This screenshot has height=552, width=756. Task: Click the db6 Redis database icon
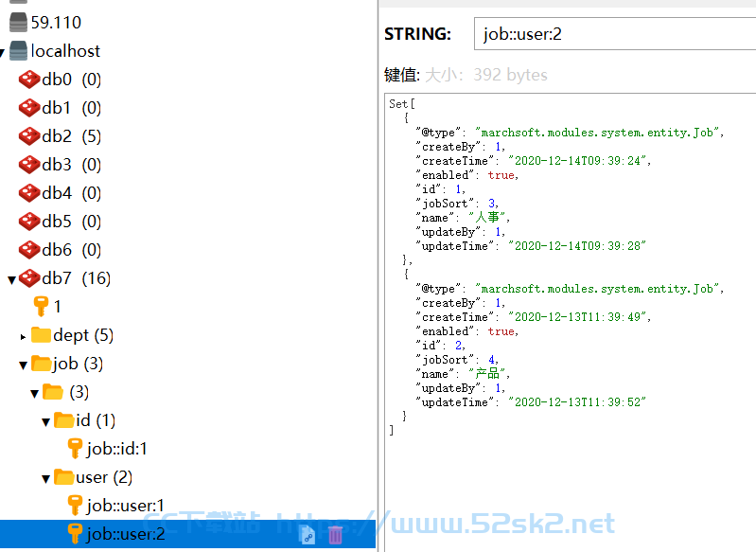tap(29, 249)
